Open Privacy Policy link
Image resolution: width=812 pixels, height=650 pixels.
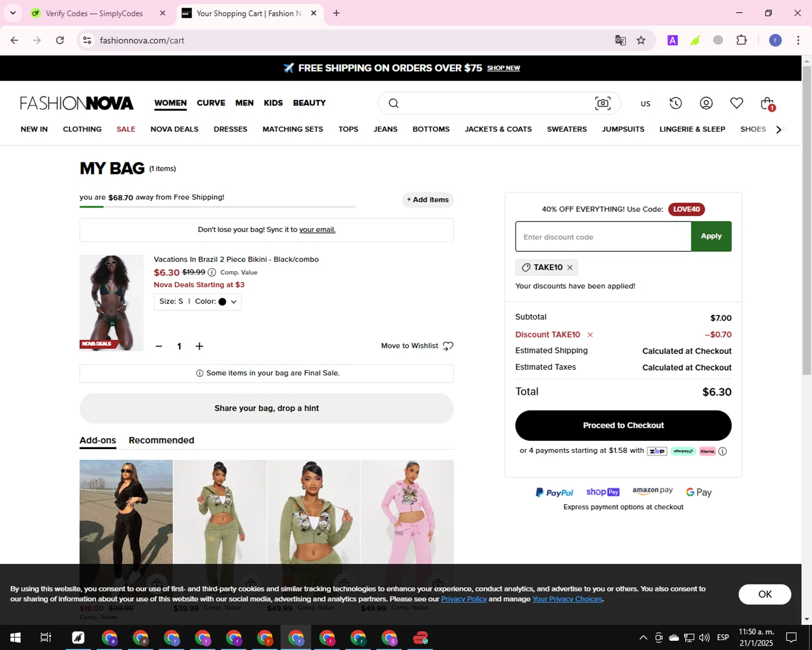(x=464, y=599)
